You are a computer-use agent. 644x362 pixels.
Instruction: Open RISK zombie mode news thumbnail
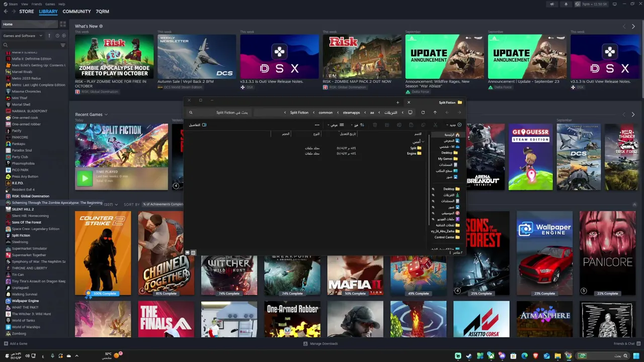(x=114, y=57)
